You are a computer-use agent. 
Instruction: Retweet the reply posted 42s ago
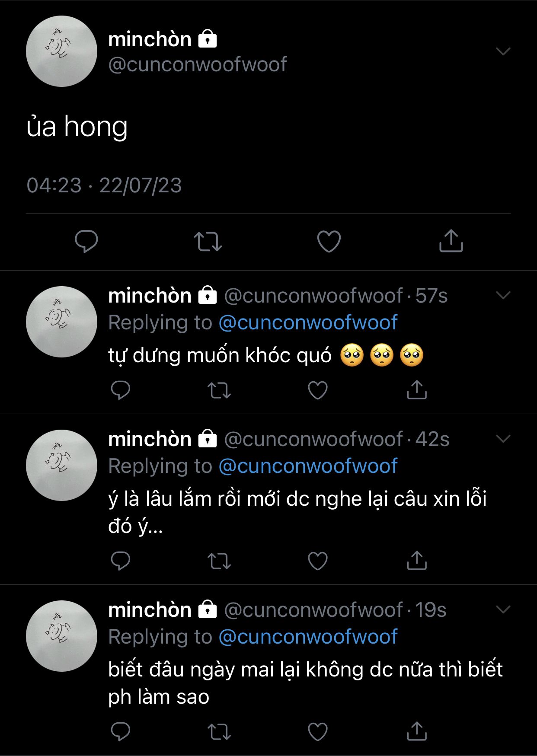pos(219,561)
